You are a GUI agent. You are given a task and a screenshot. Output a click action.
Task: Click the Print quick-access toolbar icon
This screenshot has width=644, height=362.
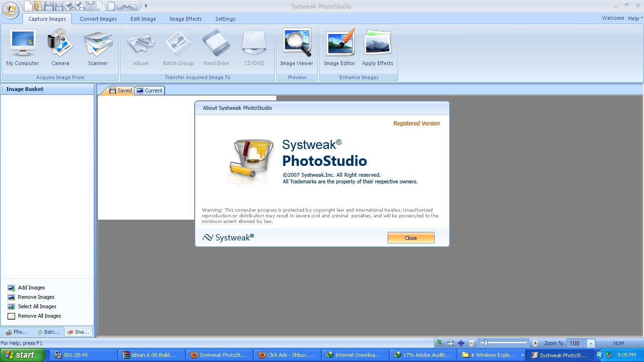[x=69, y=6]
